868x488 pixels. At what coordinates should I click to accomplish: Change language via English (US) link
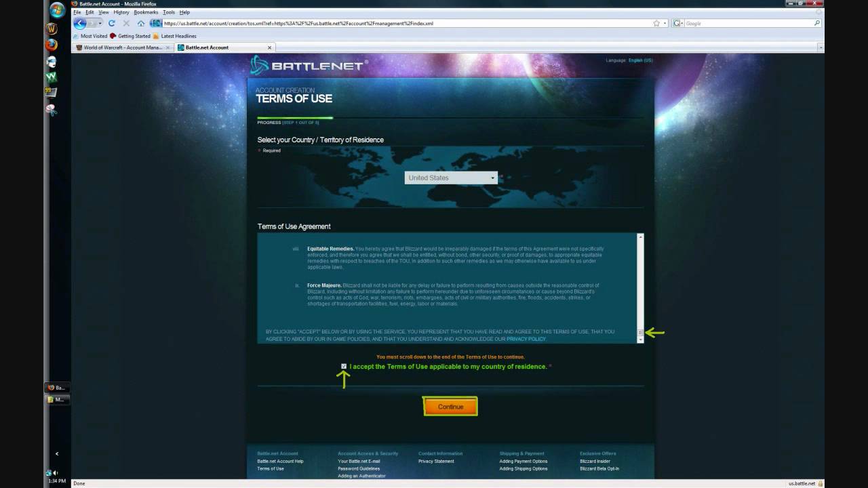click(640, 60)
